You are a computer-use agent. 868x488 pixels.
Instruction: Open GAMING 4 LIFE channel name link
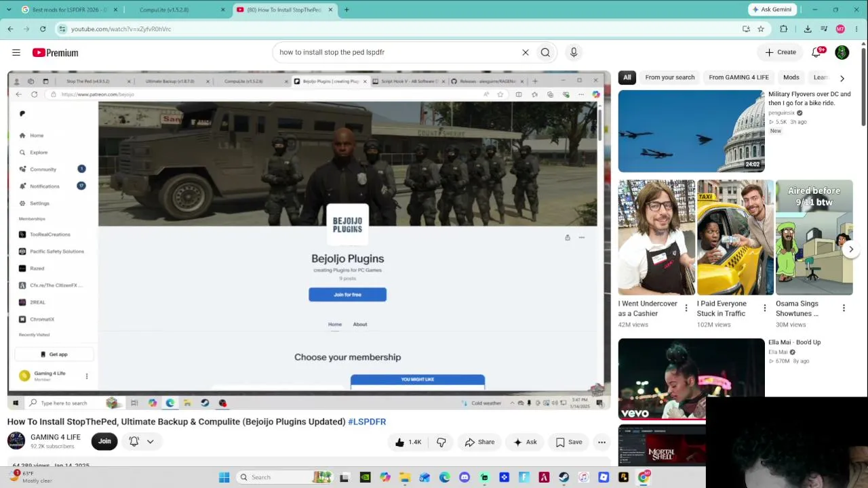click(x=56, y=437)
